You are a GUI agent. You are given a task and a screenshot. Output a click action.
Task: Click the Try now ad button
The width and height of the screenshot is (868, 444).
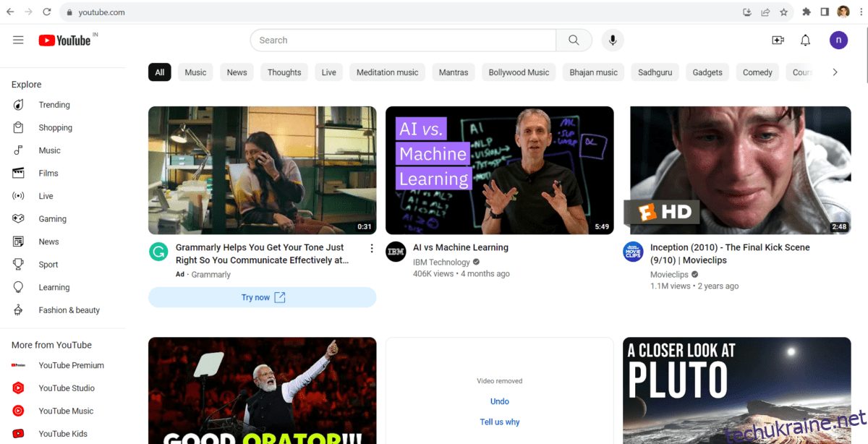point(263,297)
